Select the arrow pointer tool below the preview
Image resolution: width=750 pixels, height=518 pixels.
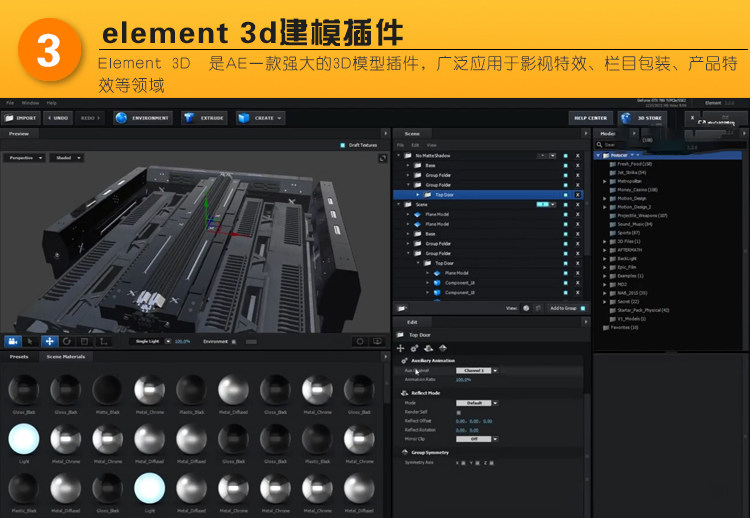30,342
